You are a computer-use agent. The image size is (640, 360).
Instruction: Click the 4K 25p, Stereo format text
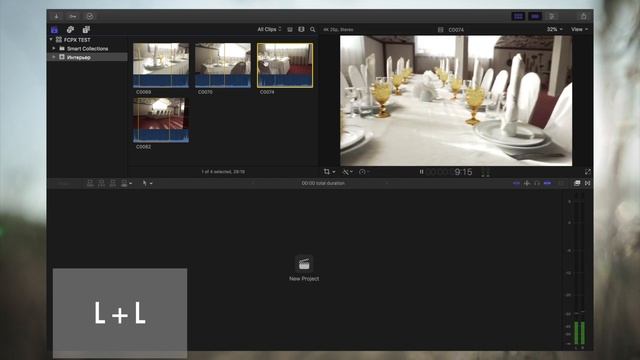click(338, 29)
